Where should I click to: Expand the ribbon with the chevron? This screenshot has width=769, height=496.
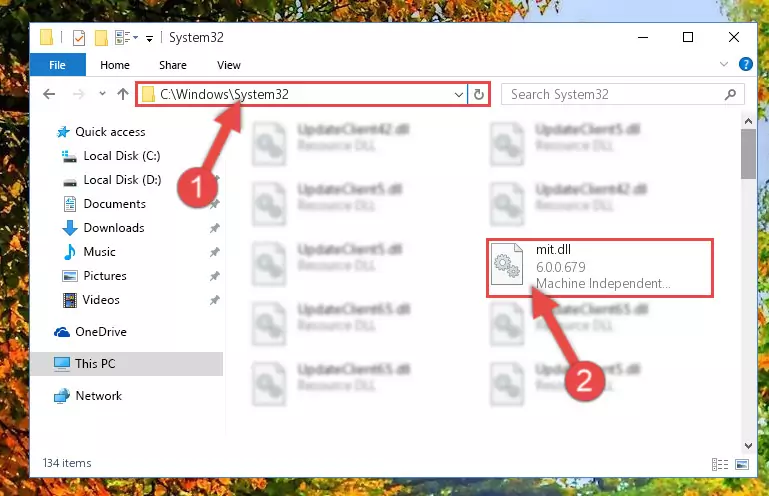723,64
